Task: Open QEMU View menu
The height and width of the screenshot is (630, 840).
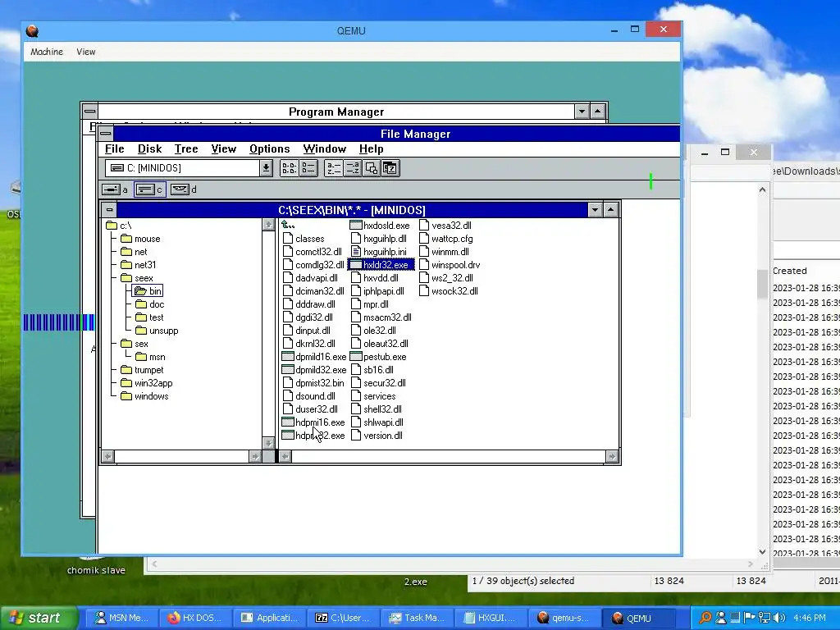Action: click(x=85, y=52)
